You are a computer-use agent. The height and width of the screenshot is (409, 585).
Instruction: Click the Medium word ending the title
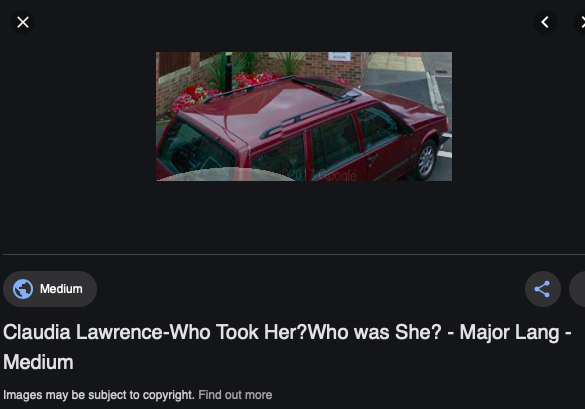point(38,362)
